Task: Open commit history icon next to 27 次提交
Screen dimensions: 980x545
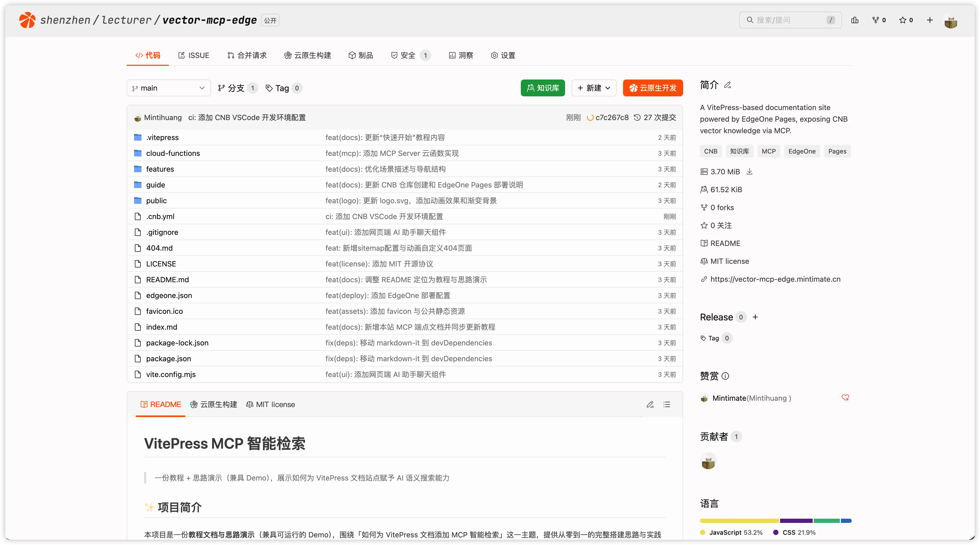Action: pyautogui.click(x=637, y=117)
